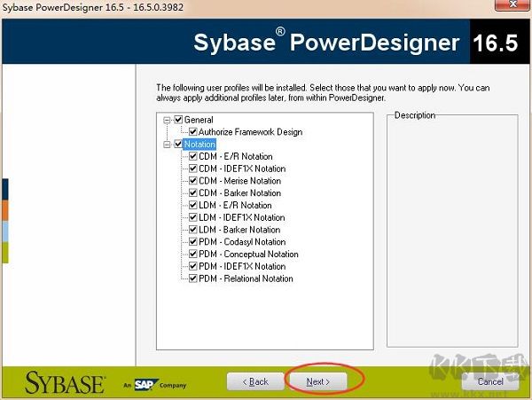Uncheck LDM - E/R Notation checkbox
532x400 pixels.
pyautogui.click(x=192, y=205)
